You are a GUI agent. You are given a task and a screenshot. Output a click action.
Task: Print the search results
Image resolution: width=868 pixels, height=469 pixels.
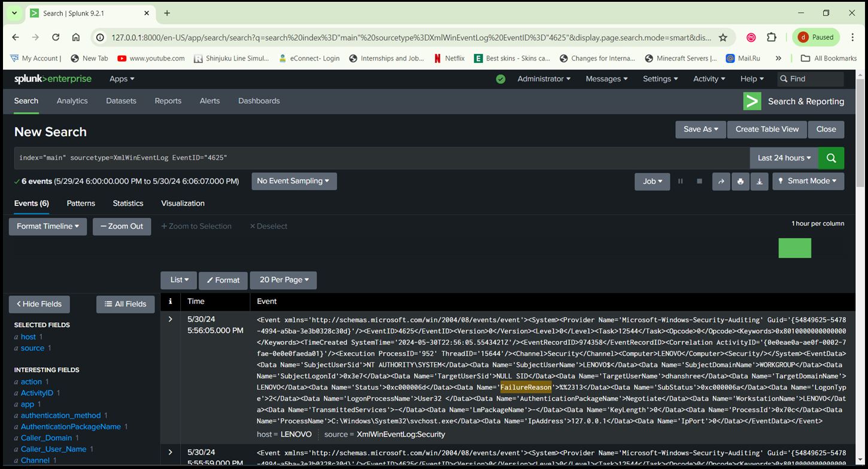click(740, 181)
